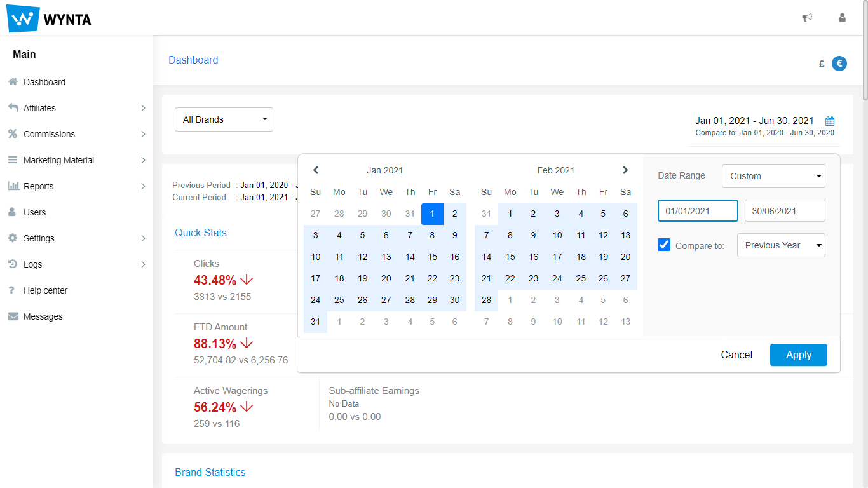This screenshot has width=868, height=488.
Task: Click the end date field 30/06/2021
Action: [785, 211]
